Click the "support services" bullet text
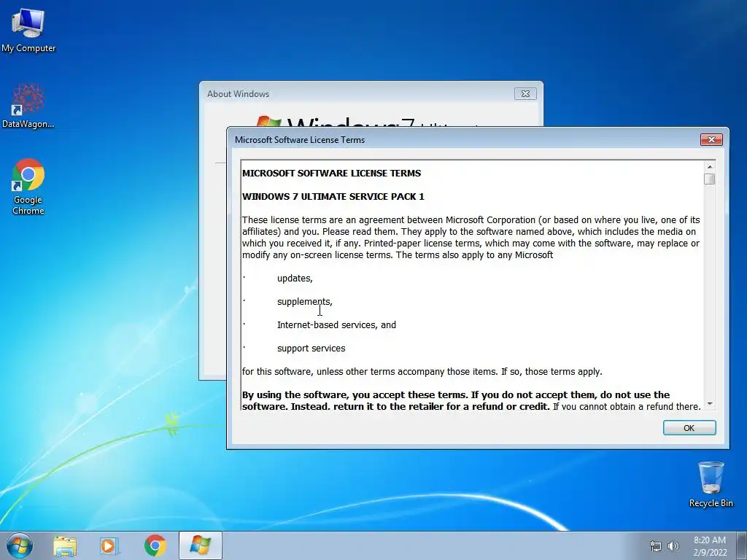Viewport: 747px width, 560px height. (x=311, y=349)
